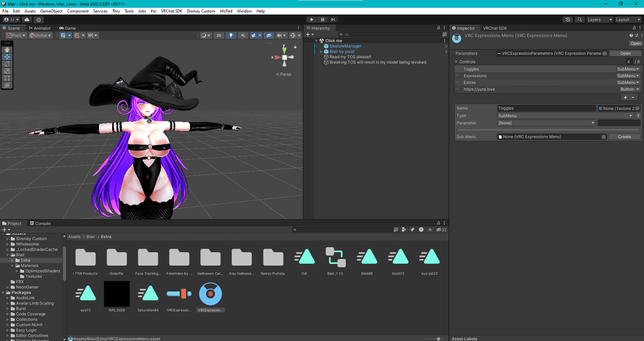Open the VRChat SDK menu

coord(172,11)
